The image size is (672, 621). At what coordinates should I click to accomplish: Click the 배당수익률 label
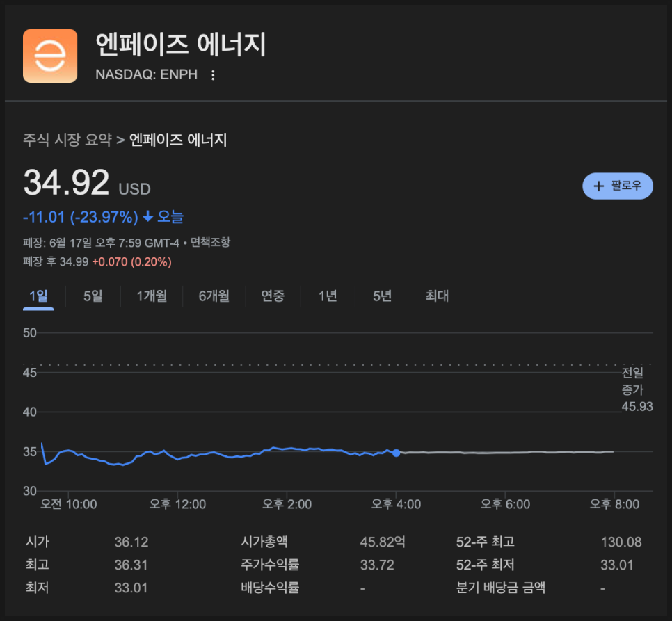[270, 588]
